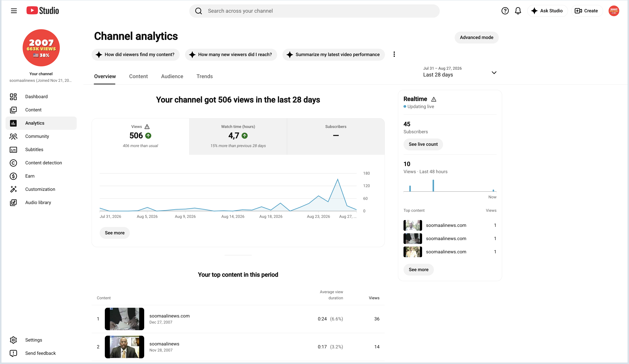
Task: Click green up arrow beside watch time
Action: point(245,135)
